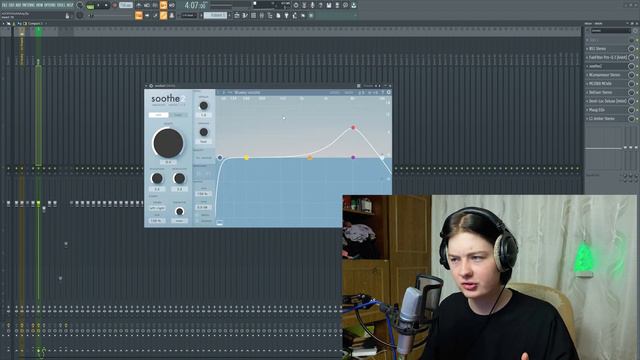Open the Channel rack view icon
Image resolution: width=640 pixels, height=360 pixels.
253,16
